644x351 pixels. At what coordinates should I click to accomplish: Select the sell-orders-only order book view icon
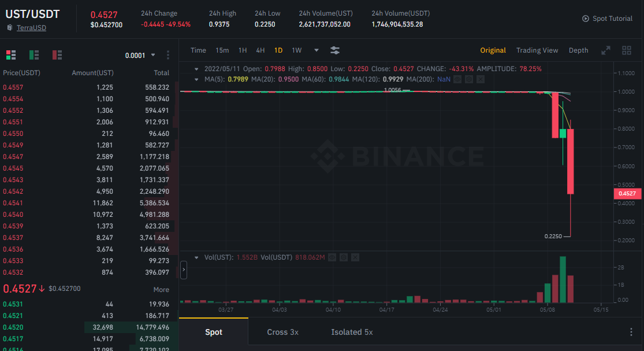57,55
